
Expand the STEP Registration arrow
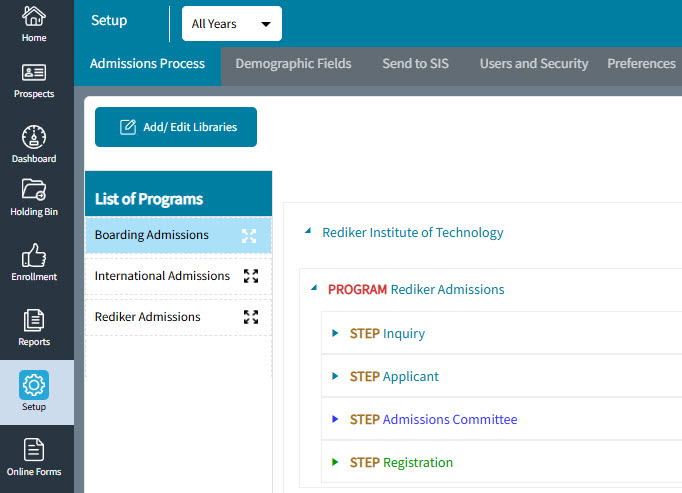point(335,462)
